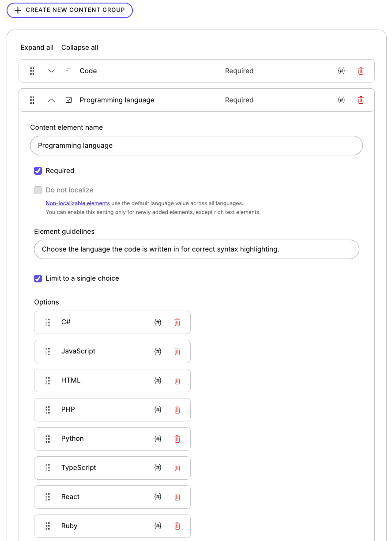Click the Content element name field
Image resolution: width=392 pixels, height=541 pixels.
point(196,145)
